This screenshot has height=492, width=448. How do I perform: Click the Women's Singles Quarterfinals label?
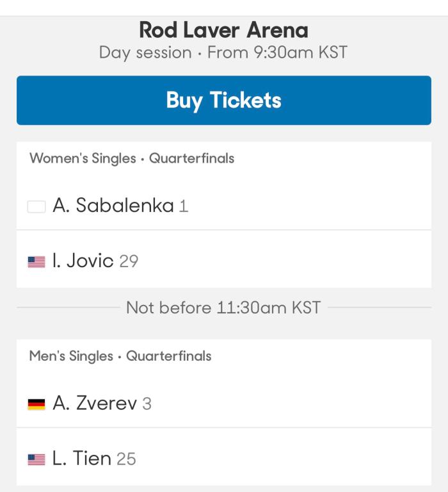132,158
